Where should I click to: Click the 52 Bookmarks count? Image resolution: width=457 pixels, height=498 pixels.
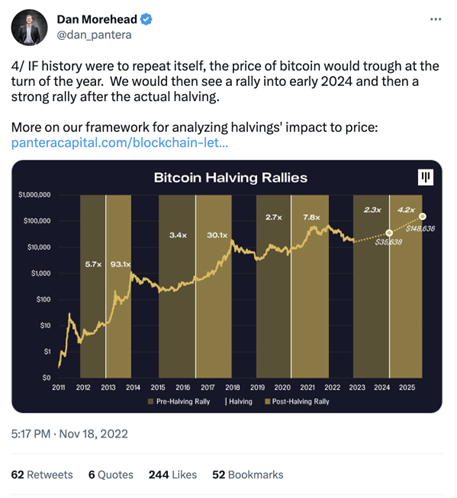pos(248,475)
